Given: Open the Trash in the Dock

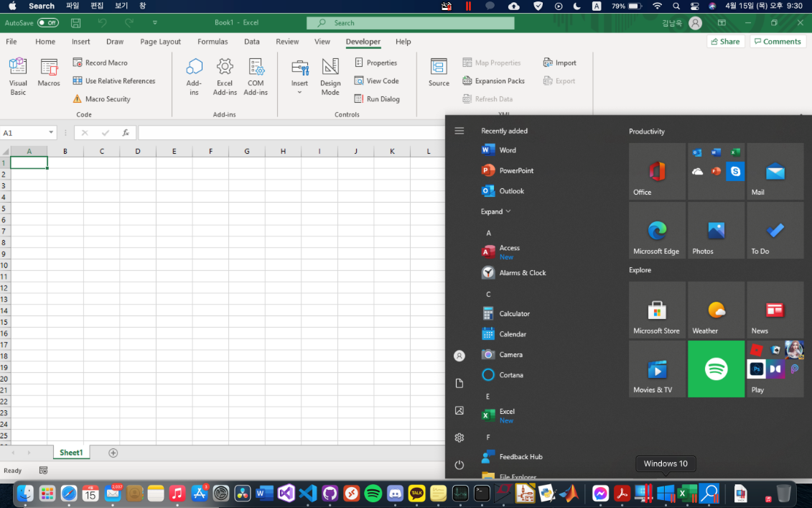Looking at the screenshot, I should (783, 494).
